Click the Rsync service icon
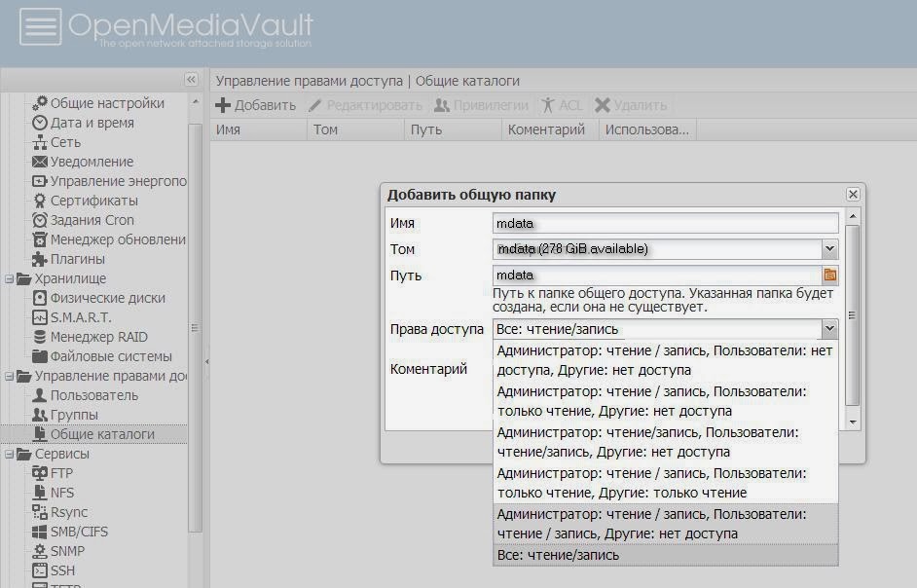The image size is (917, 588). (39, 512)
